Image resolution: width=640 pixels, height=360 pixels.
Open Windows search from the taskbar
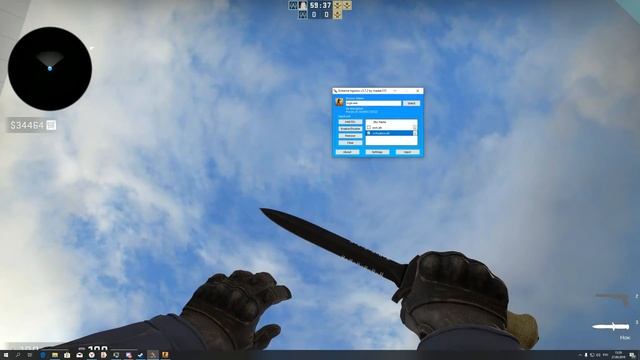click(18, 355)
